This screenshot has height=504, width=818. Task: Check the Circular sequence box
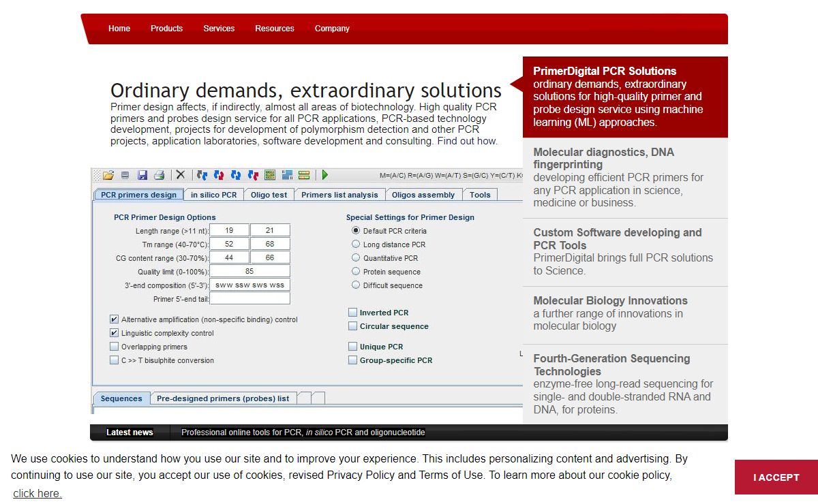[352, 326]
